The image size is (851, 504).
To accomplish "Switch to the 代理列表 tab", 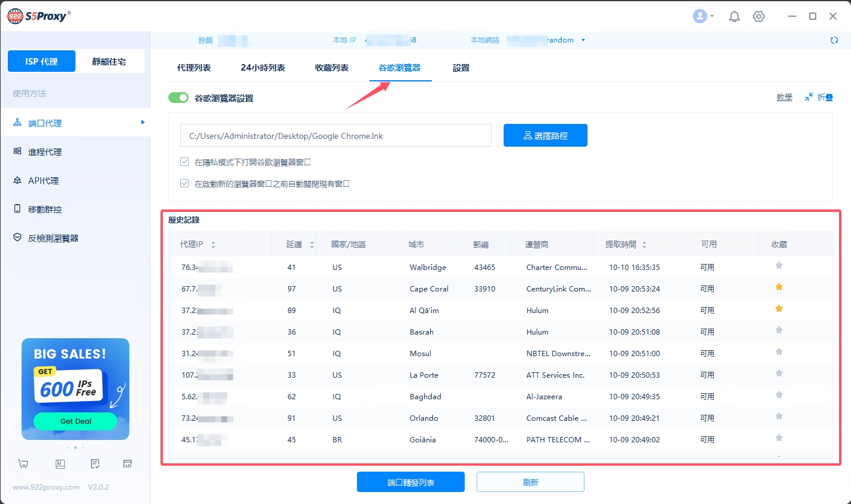I will pyautogui.click(x=194, y=68).
